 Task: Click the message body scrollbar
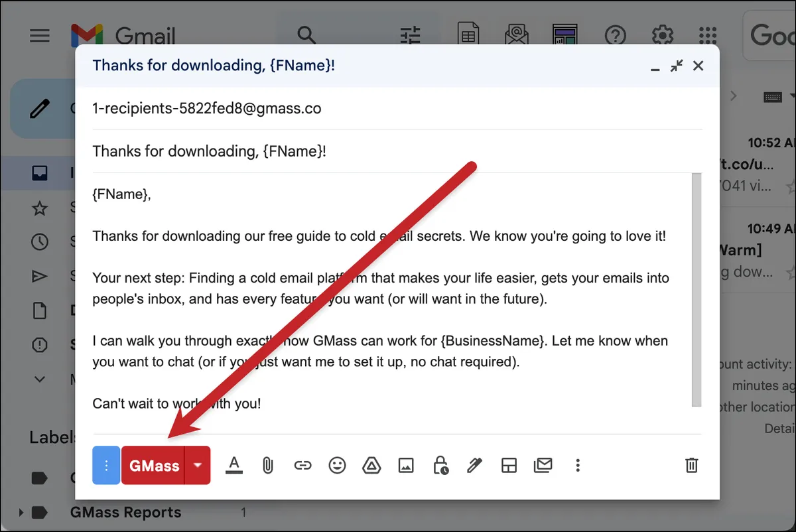696,290
